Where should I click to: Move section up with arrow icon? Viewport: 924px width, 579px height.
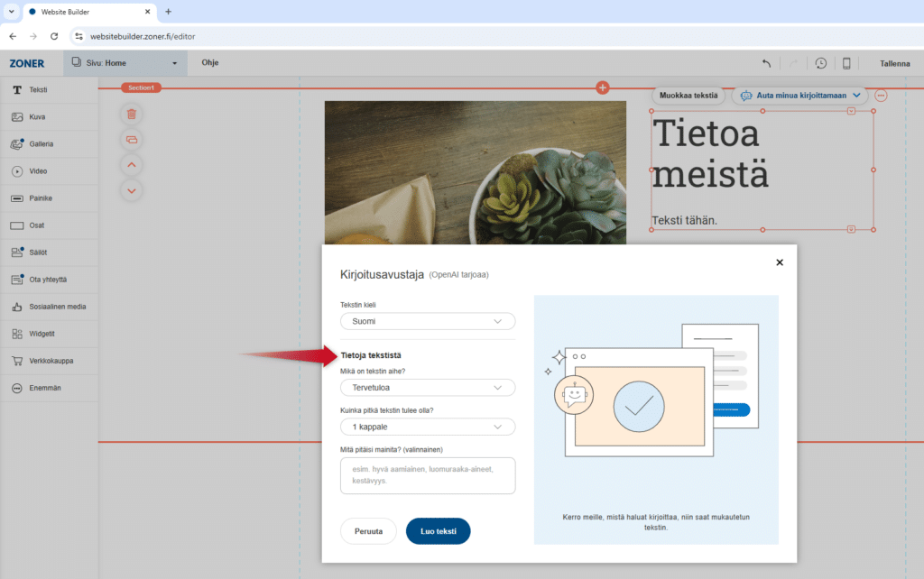(132, 165)
